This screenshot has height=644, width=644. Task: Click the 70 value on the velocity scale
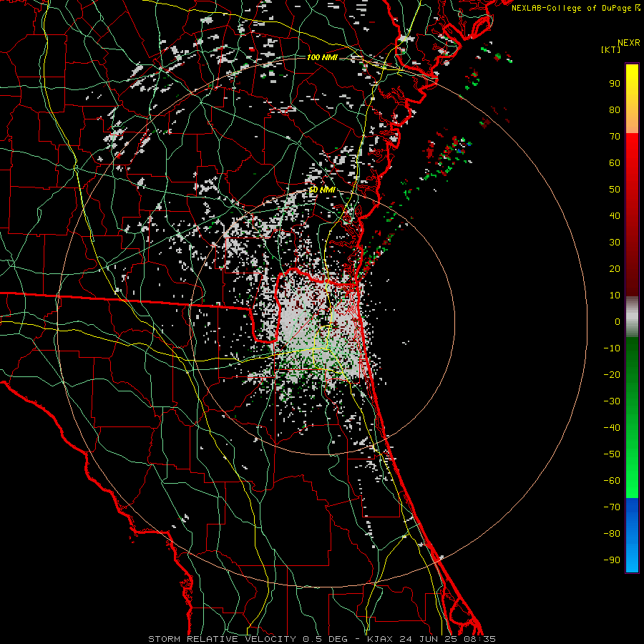(x=615, y=137)
